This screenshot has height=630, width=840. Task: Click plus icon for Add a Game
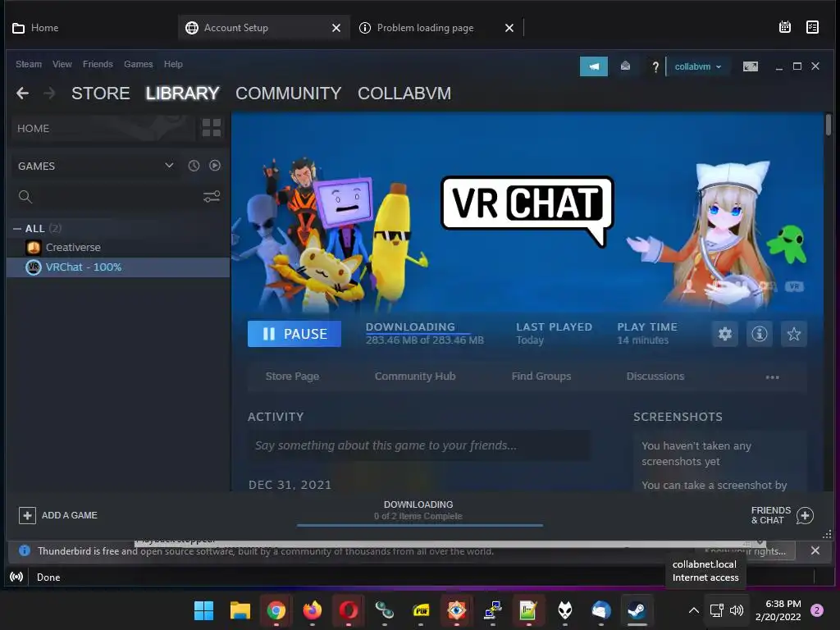coord(27,515)
